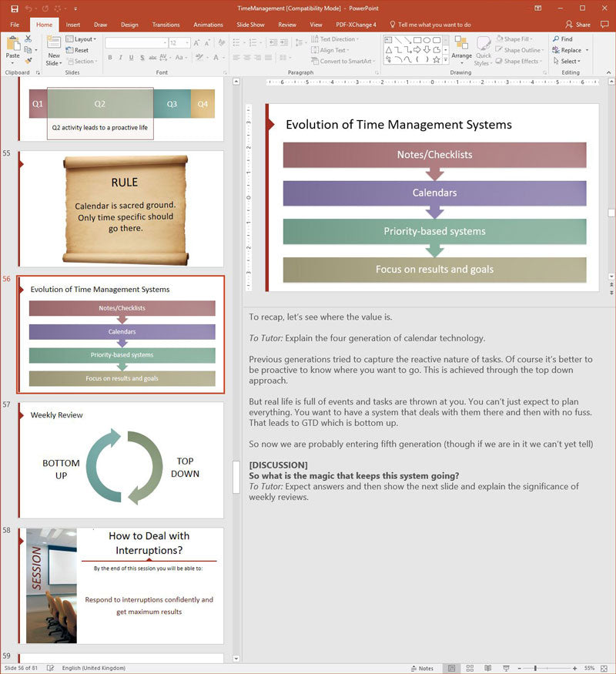This screenshot has width=616, height=674.
Task: Open the Comments icon at top right
Action: (x=604, y=25)
